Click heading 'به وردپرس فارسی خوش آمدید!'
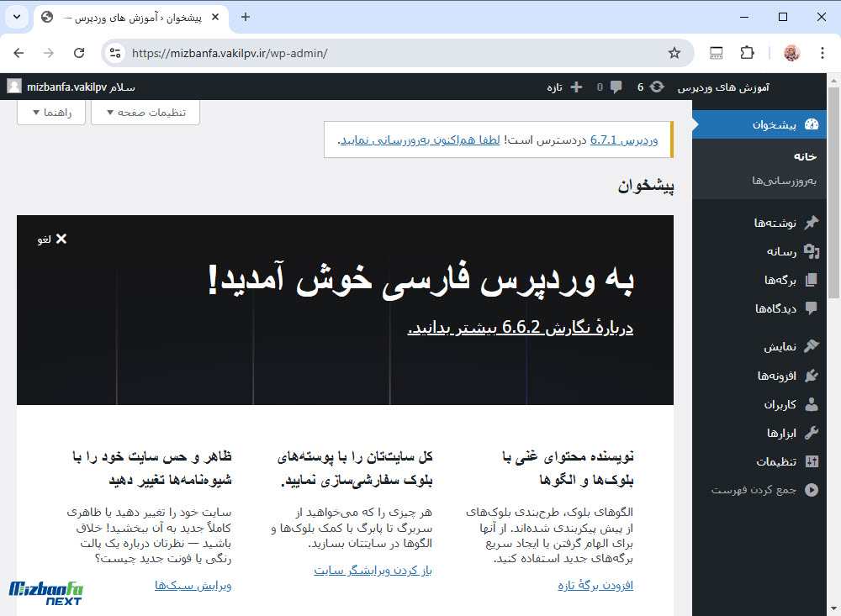This screenshot has height=616, width=841. tap(421, 279)
